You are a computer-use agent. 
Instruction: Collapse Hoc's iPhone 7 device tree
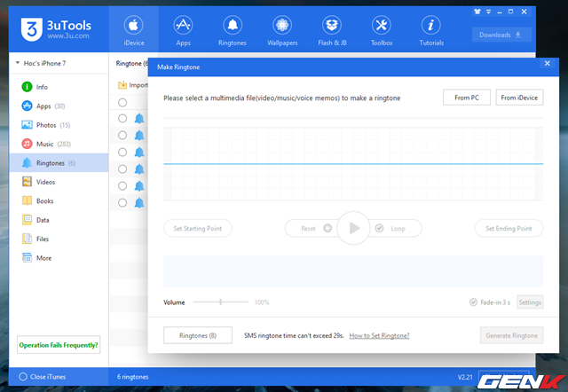[x=18, y=63]
